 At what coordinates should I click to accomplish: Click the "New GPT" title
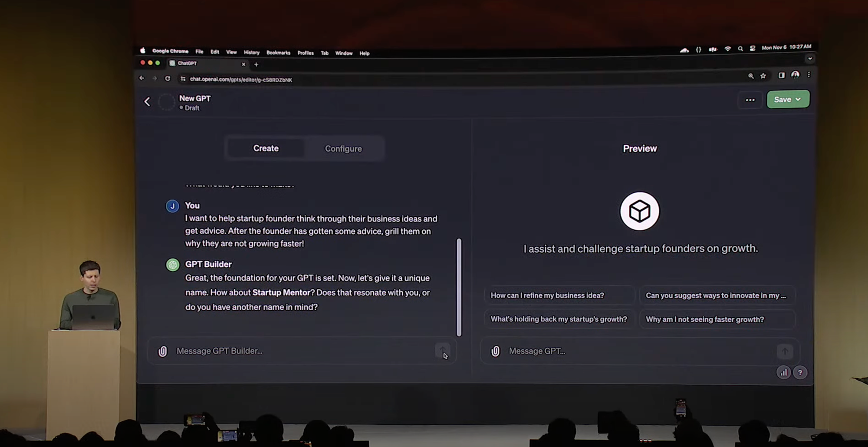(x=195, y=99)
